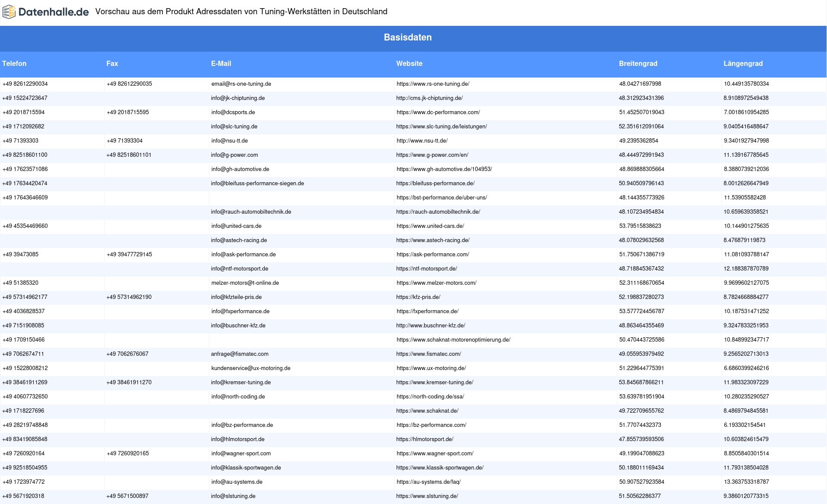Click info@slstuning.de email
Viewport: 827px width, 504px height.
(x=233, y=496)
